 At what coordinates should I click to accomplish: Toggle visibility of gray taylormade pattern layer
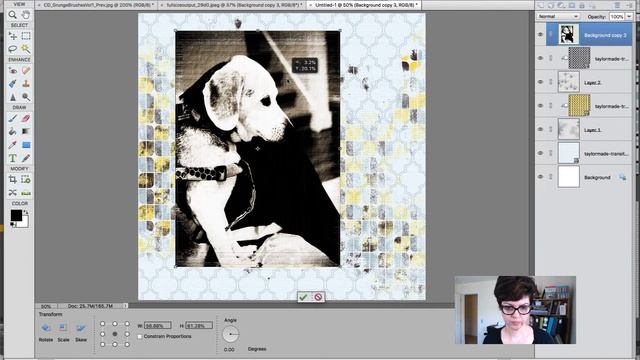[x=540, y=59]
